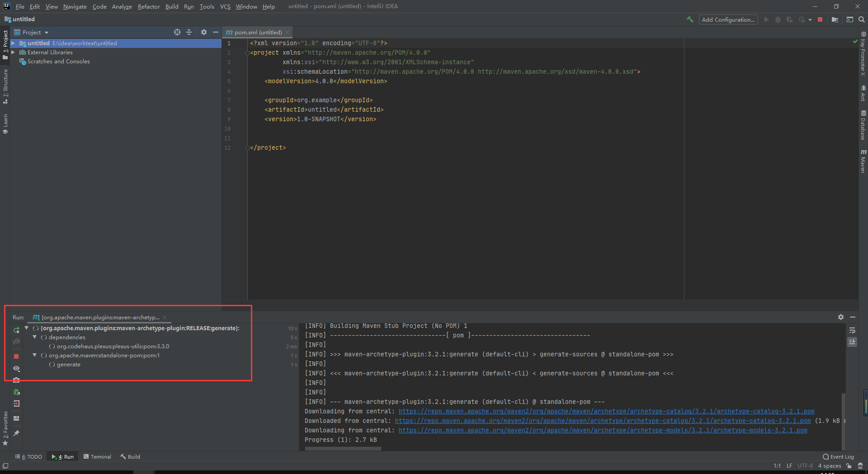Toggle scroll to end of console

(x=852, y=342)
